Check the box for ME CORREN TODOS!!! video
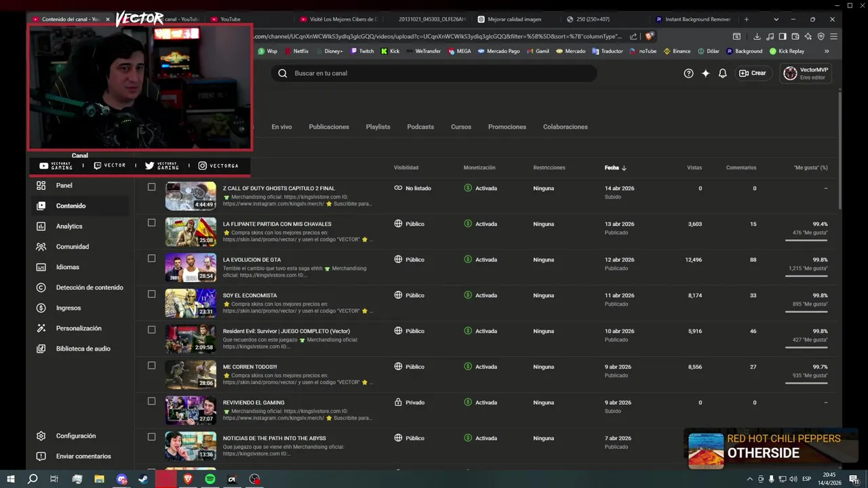The image size is (868, 488). pos(151,365)
